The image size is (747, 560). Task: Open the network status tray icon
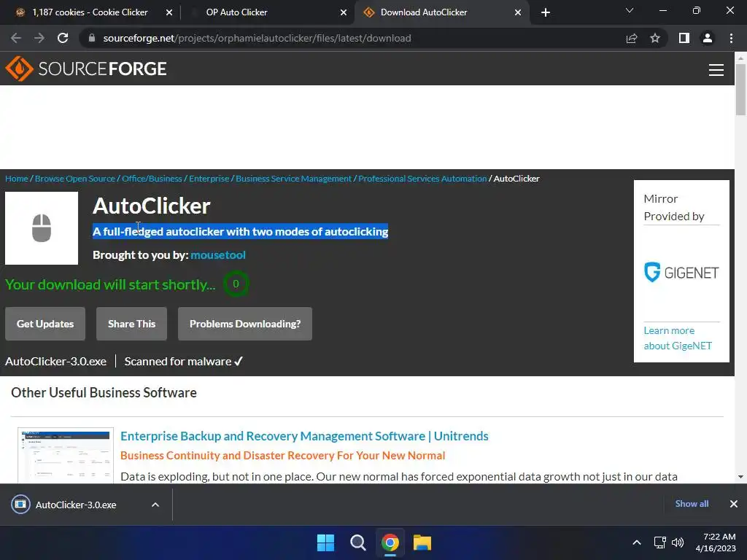coord(659,542)
